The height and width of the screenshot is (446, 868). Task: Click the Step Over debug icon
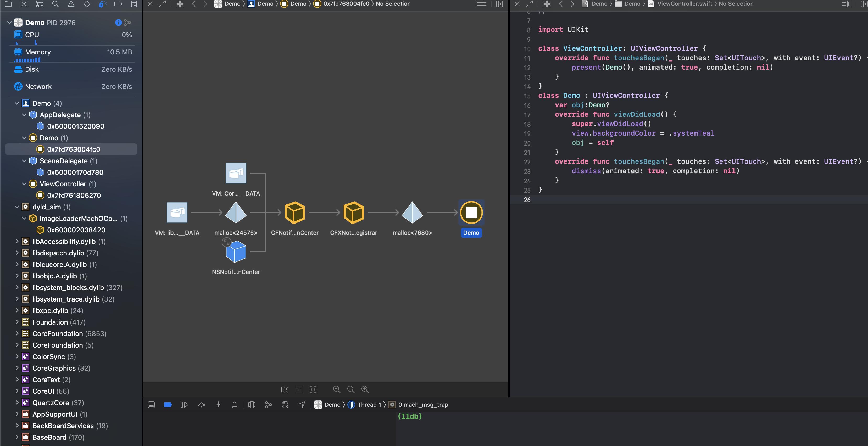[x=202, y=405]
